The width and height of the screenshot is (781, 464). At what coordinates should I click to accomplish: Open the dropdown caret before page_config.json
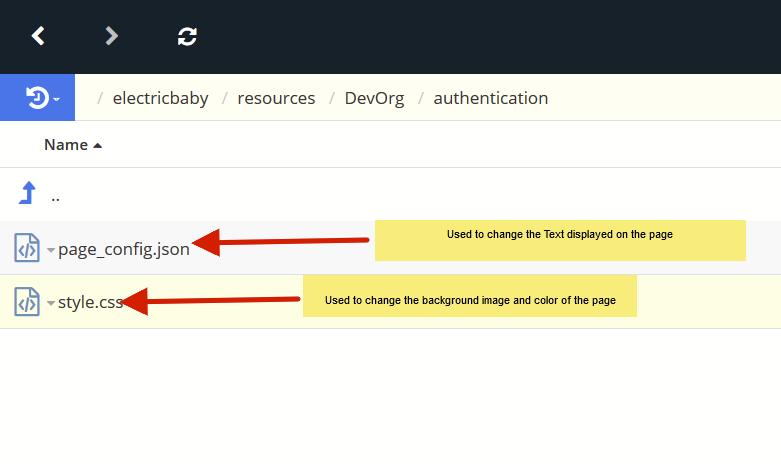[x=51, y=249]
